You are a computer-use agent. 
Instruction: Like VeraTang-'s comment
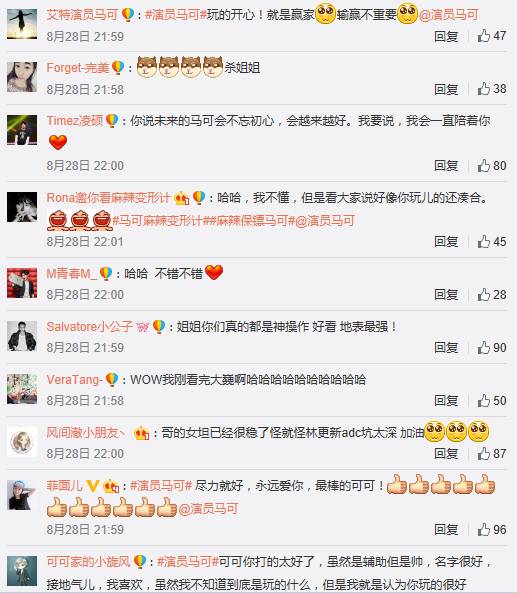tap(491, 401)
